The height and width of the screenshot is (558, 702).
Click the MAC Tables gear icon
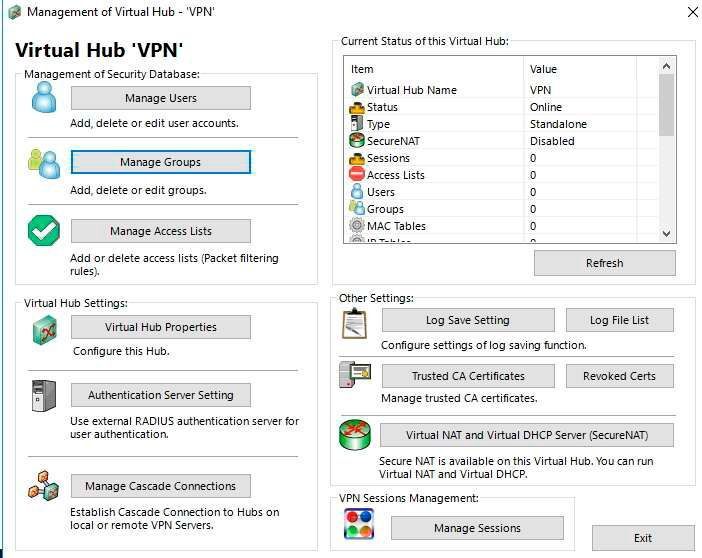(357, 225)
